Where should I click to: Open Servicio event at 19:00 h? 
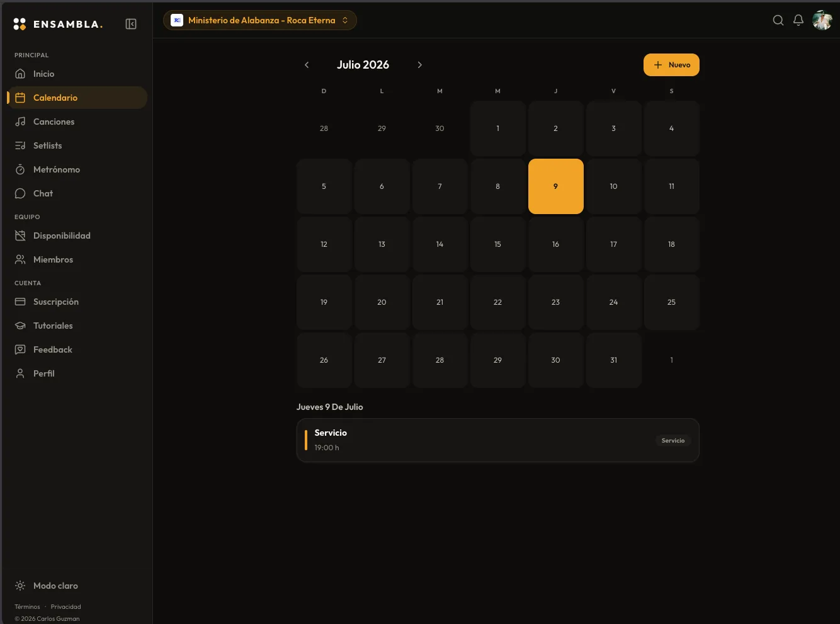pos(498,440)
